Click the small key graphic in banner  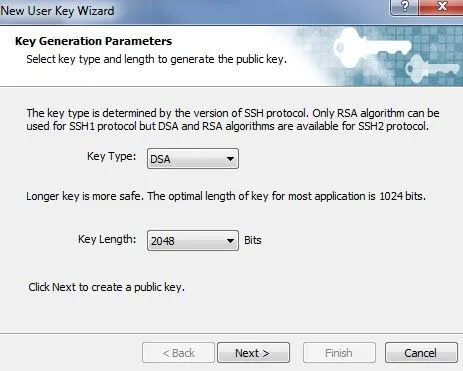[x=433, y=69]
